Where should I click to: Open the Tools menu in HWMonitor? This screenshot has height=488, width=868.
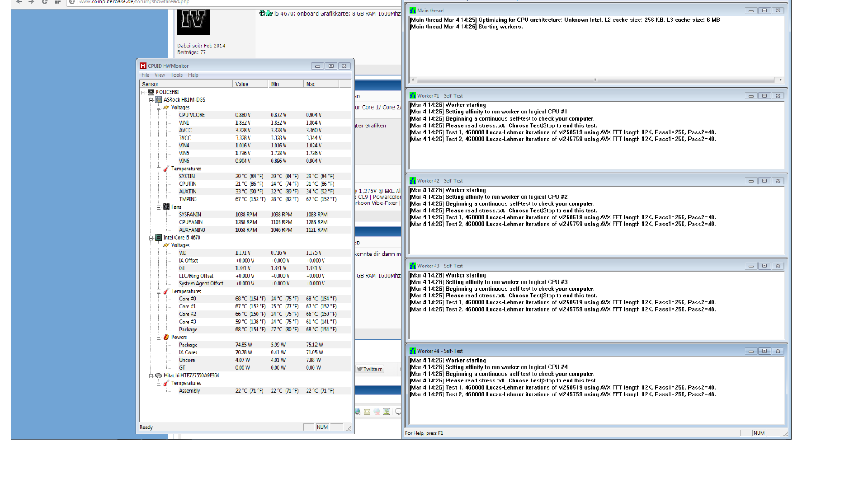tap(176, 75)
